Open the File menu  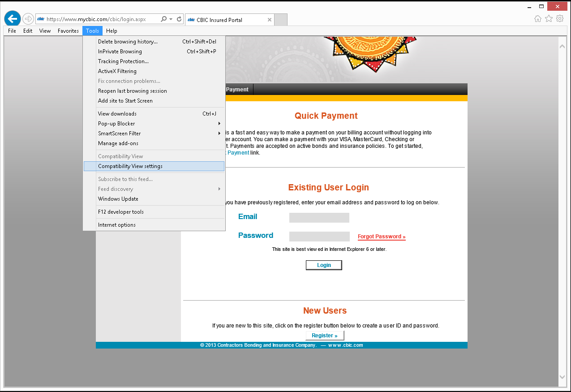(x=12, y=31)
